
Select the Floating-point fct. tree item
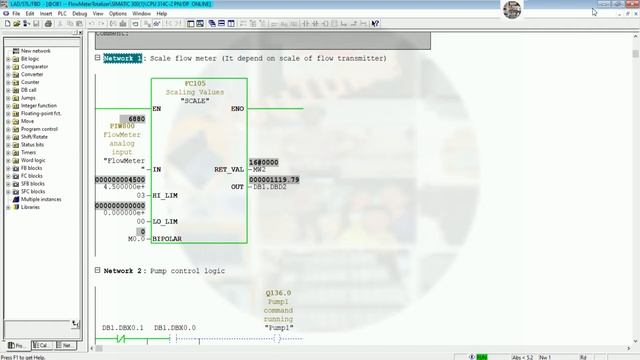point(41,113)
